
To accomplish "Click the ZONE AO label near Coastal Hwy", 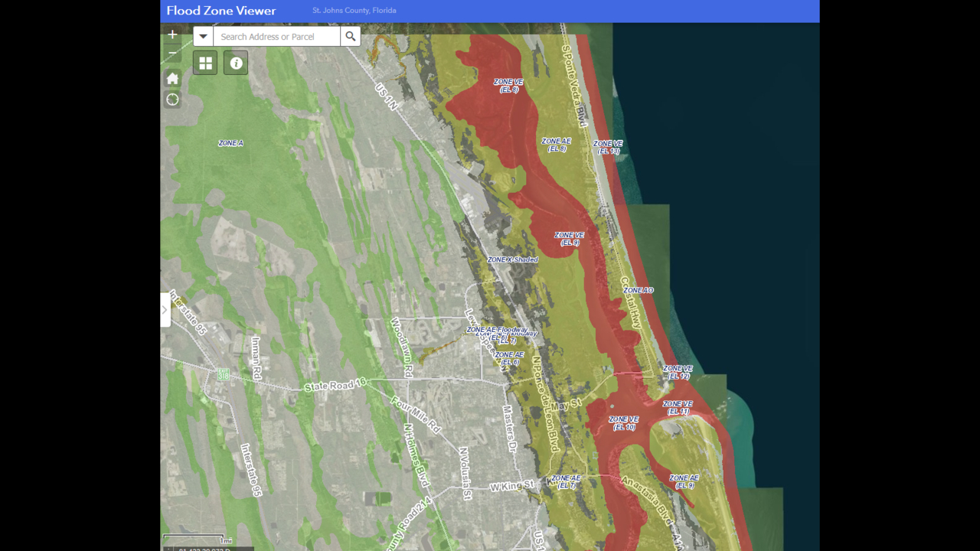I will tap(638, 291).
